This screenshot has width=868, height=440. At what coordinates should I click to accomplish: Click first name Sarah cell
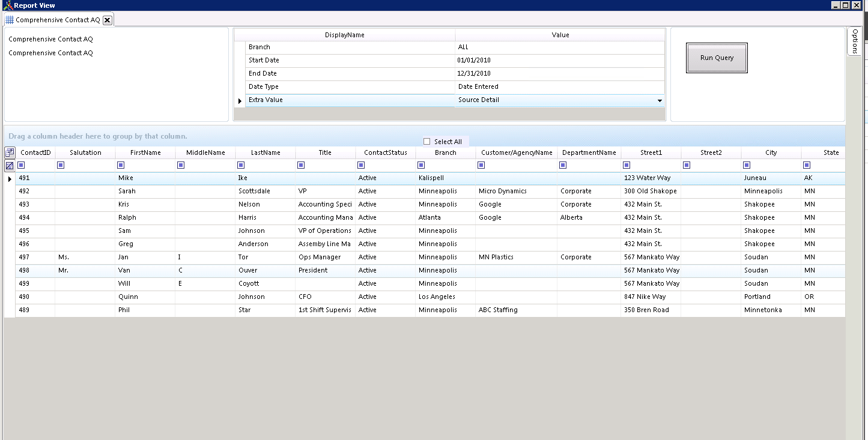[145, 191]
